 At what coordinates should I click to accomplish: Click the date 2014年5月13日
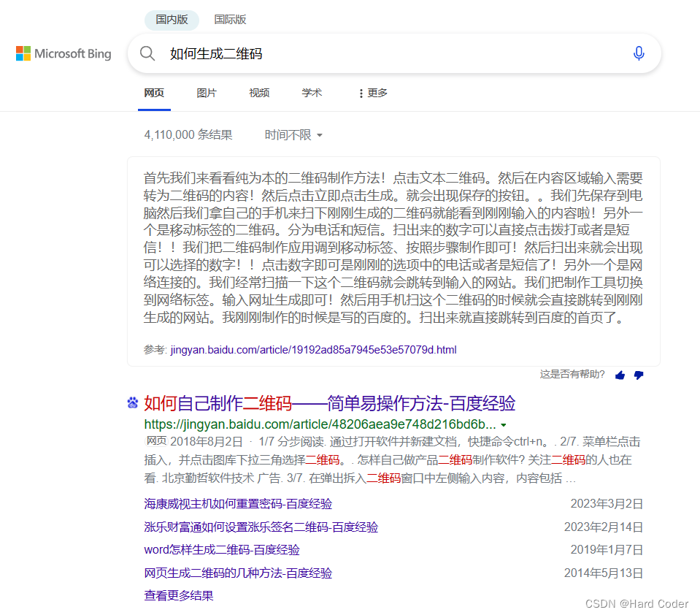[604, 573]
